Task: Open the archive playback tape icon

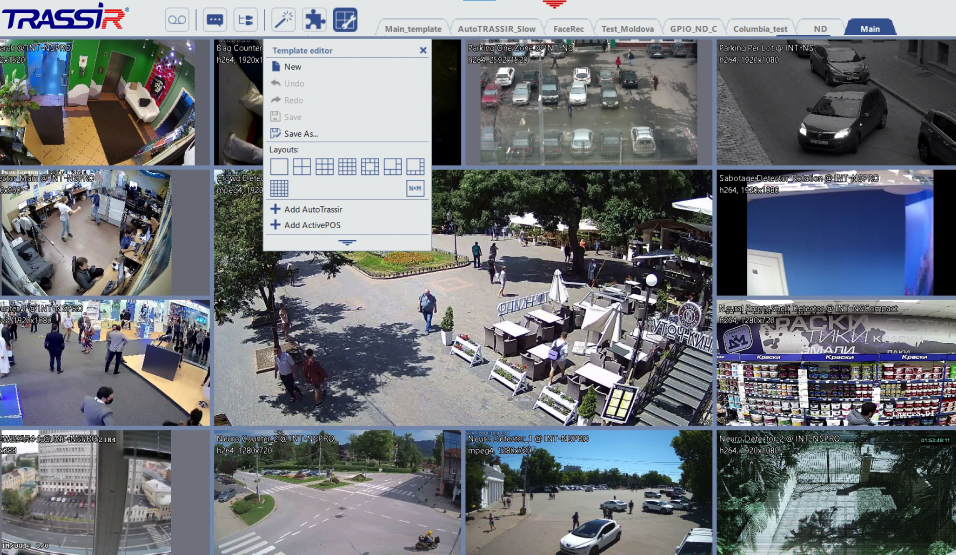Action: click(177, 19)
